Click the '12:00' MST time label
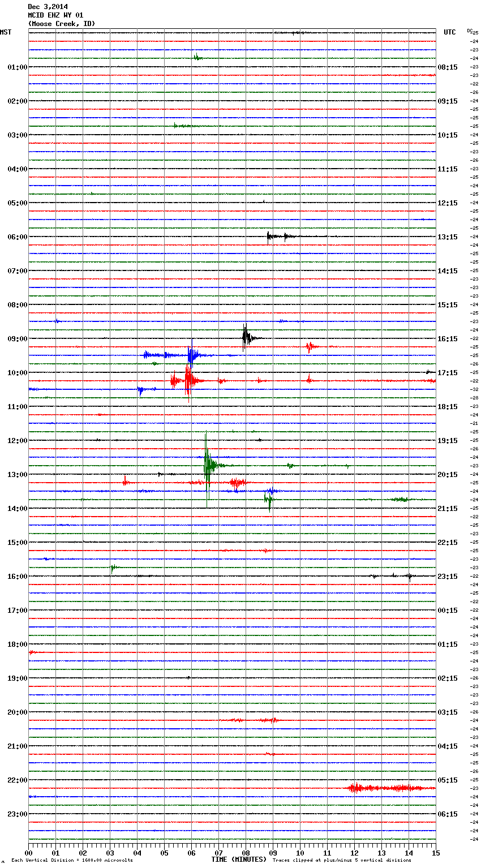This screenshot has width=481, height=868. 17,441
